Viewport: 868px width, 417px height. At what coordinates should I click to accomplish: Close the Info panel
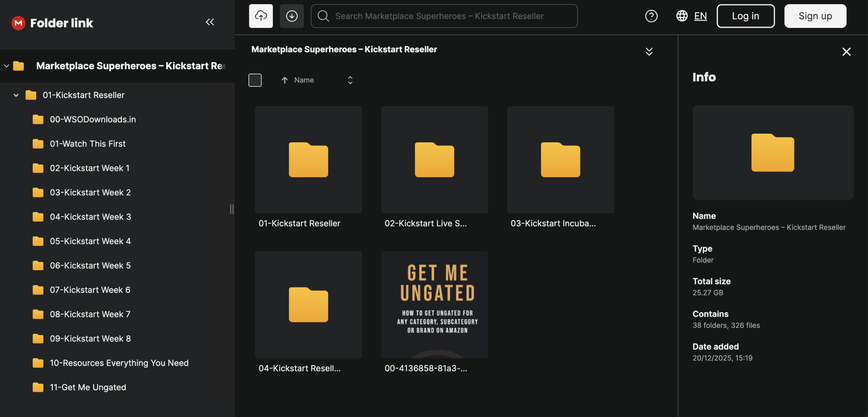point(846,51)
